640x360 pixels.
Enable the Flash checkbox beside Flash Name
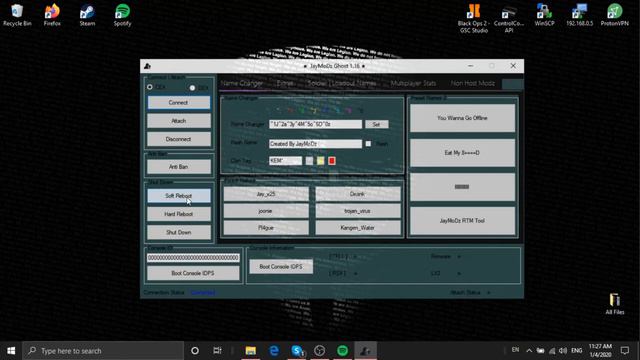click(368, 144)
